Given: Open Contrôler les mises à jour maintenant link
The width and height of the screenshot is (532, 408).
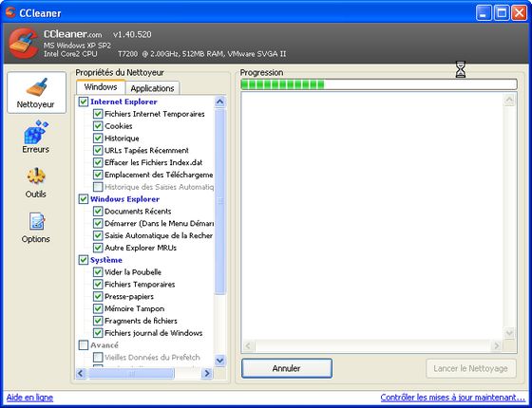Looking at the screenshot, I should pos(452,398).
